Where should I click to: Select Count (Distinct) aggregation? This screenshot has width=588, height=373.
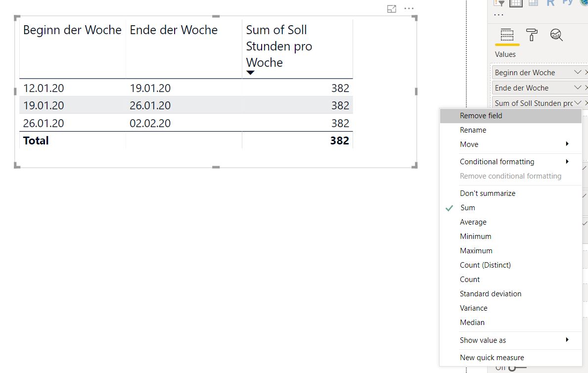[511, 265]
